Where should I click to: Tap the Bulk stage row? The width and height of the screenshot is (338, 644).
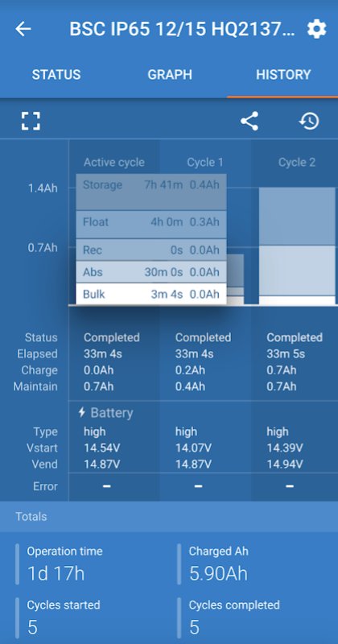coord(151,294)
